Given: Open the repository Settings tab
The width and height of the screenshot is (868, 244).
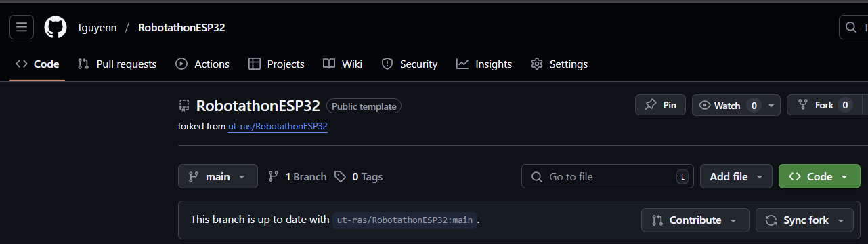Looking at the screenshot, I should [x=559, y=64].
